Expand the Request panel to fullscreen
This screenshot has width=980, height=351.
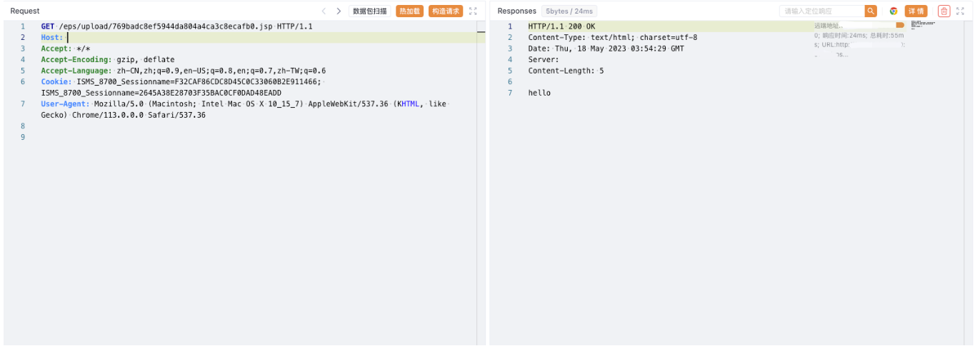pyautogui.click(x=473, y=11)
